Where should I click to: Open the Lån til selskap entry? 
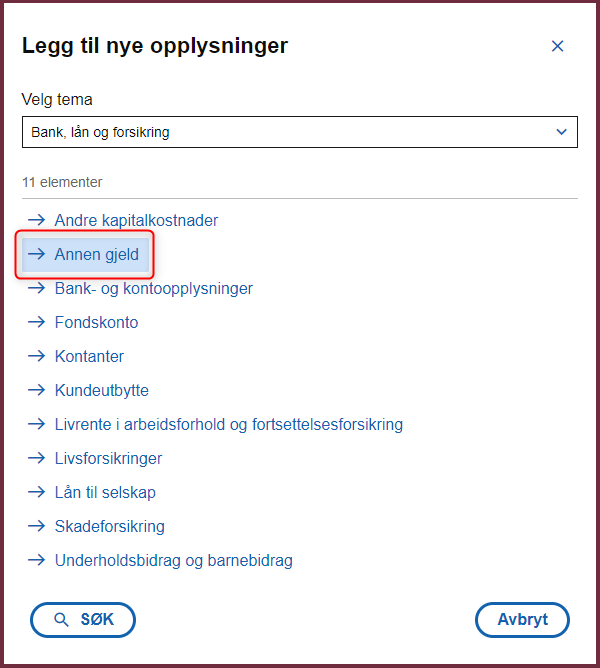point(105,492)
